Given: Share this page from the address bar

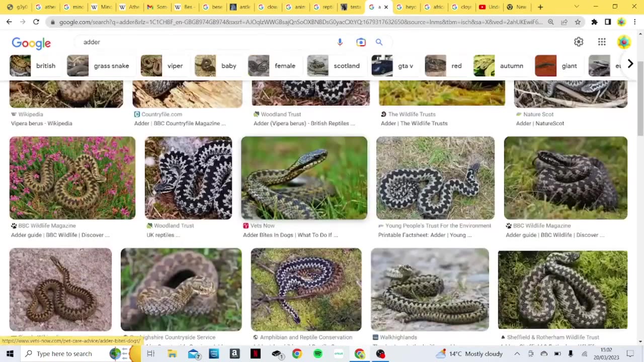Looking at the screenshot, I should click(x=564, y=22).
